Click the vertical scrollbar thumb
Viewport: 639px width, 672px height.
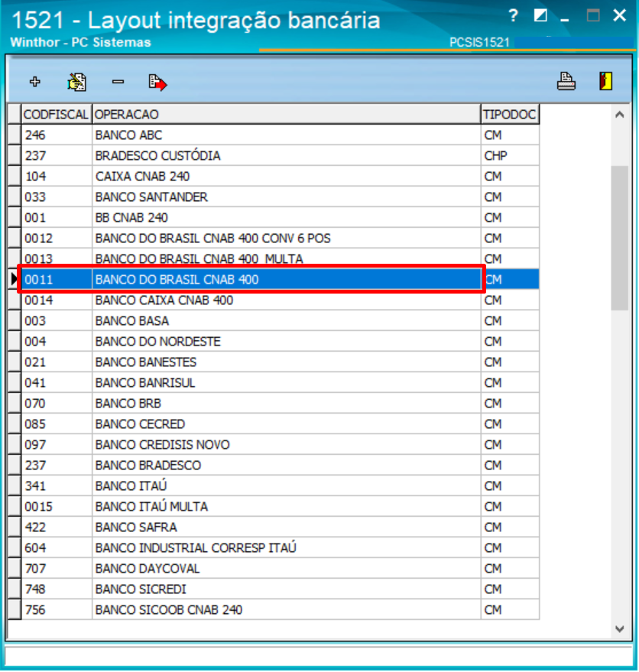(619, 238)
